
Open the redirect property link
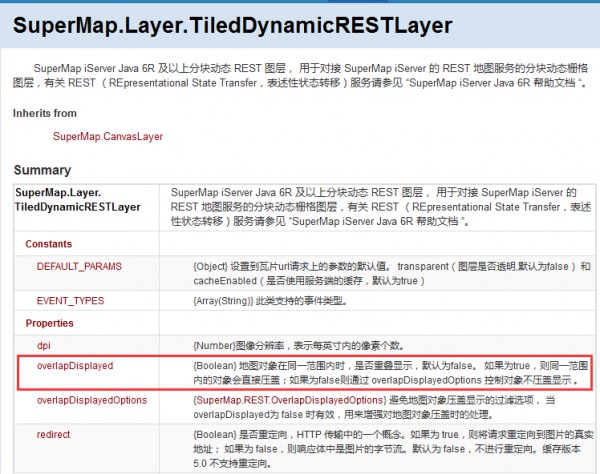point(53,435)
